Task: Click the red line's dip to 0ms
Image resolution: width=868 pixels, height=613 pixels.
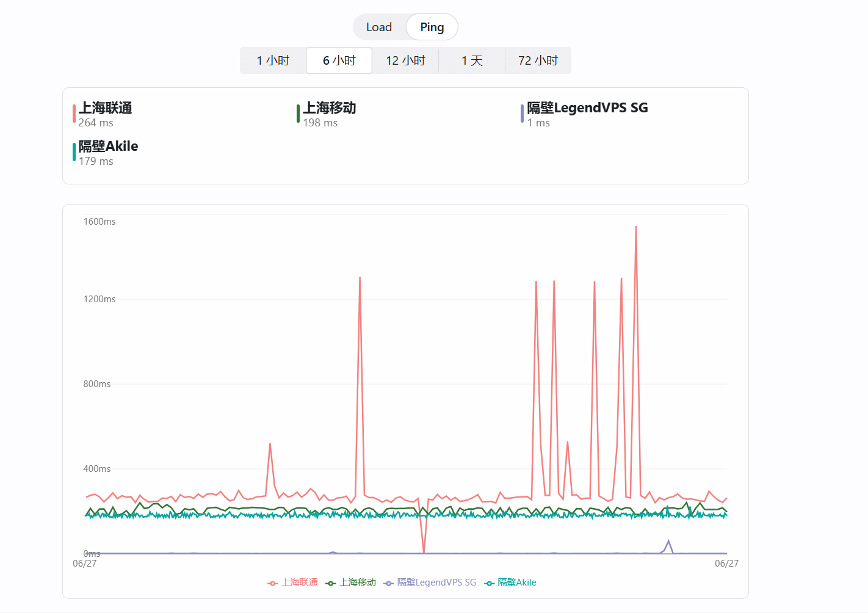Action: coord(424,552)
